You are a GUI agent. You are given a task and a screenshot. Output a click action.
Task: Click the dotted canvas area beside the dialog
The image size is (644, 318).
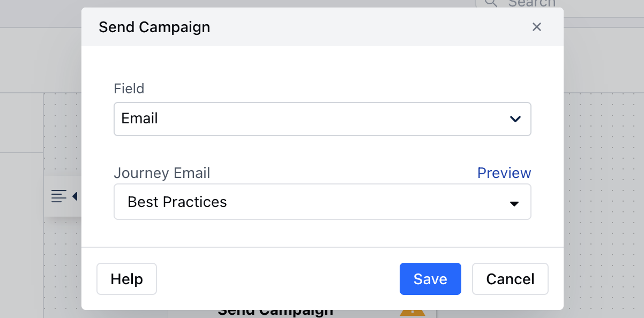[603, 204]
